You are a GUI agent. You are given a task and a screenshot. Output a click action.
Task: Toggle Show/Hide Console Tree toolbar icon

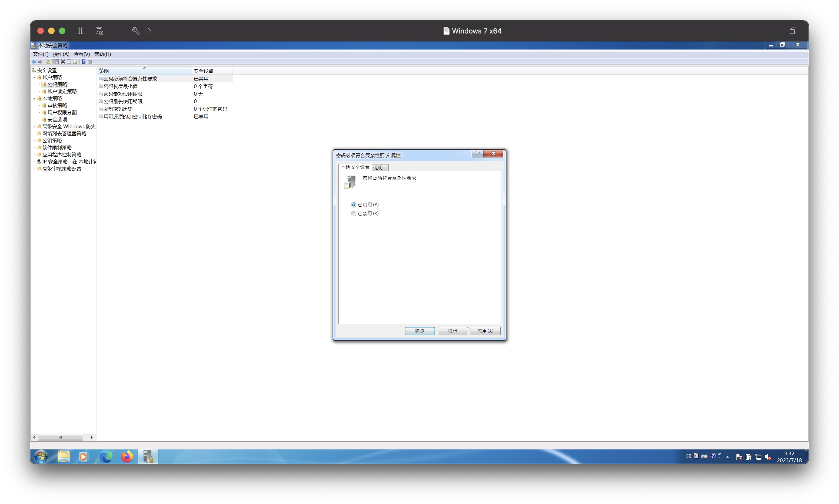[x=55, y=62]
